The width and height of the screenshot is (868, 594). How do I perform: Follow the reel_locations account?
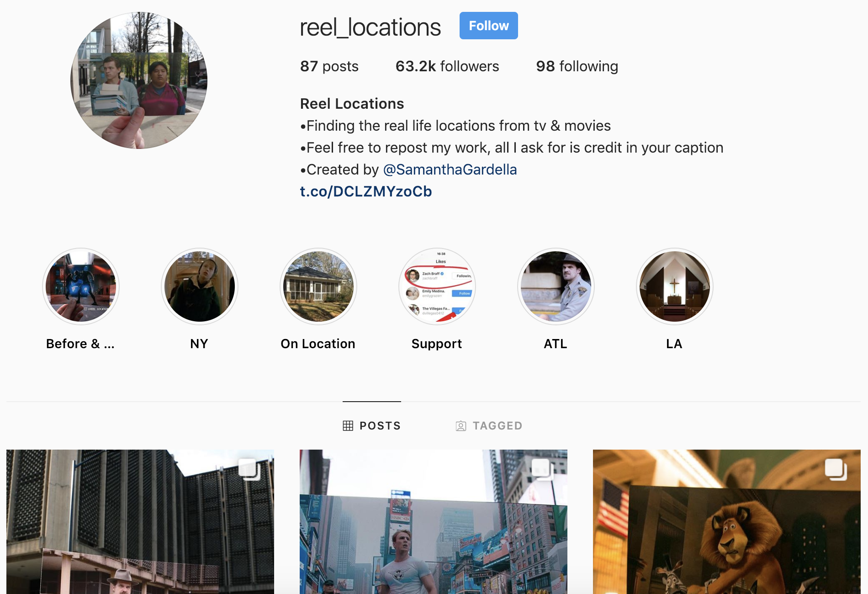[488, 26]
